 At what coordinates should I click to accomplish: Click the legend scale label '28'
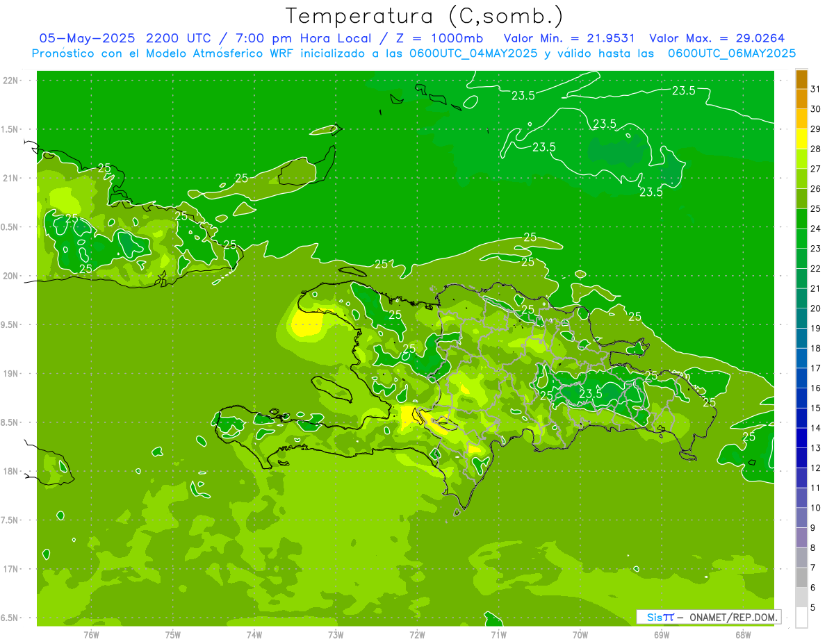coord(815,149)
